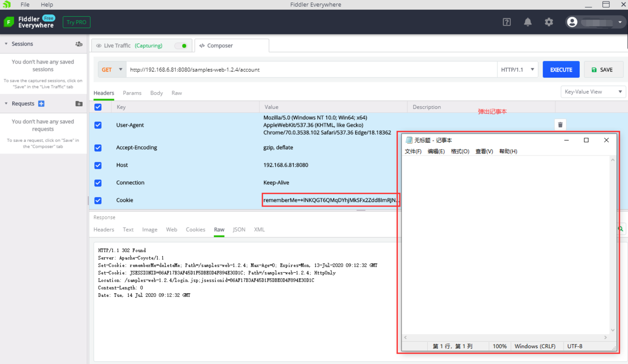Open the help question mark icon
The height and width of the screenshot is (364, 628).
(x=507, y=22)
